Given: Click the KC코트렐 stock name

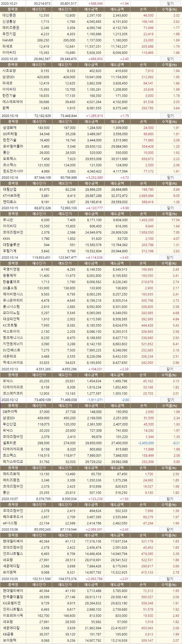Looking at the screenshot, I should tap(10, 325).
